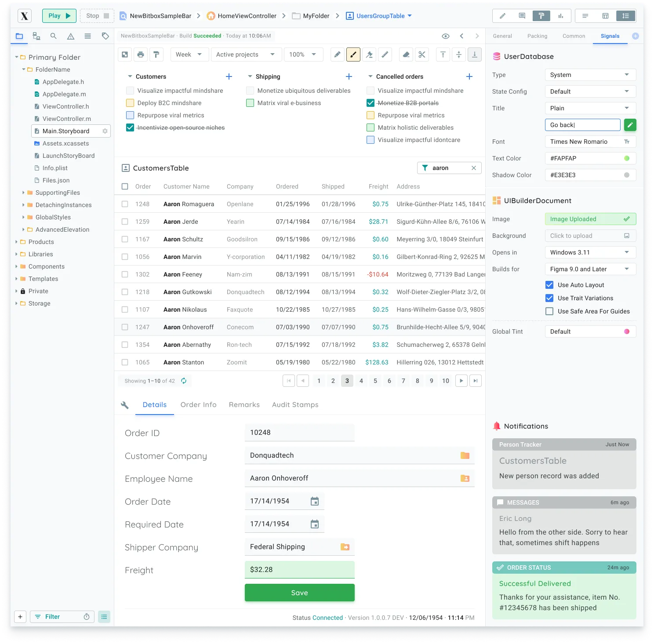
Task: Open the Packing tab in the right panel
Action: pos(537,36)
